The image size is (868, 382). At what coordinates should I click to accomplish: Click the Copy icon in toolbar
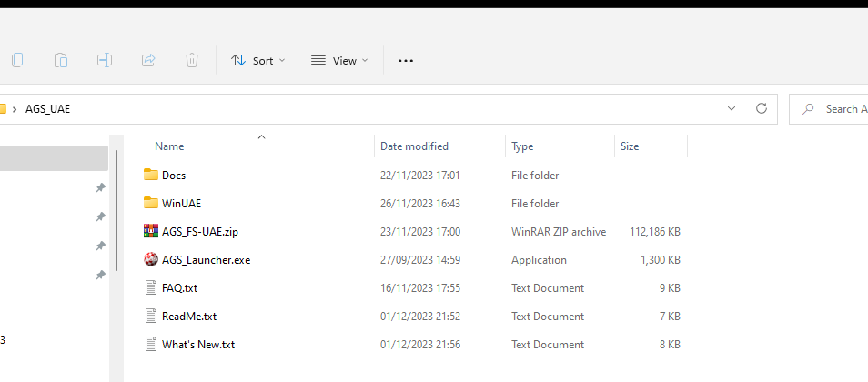[x=17, y=60]
